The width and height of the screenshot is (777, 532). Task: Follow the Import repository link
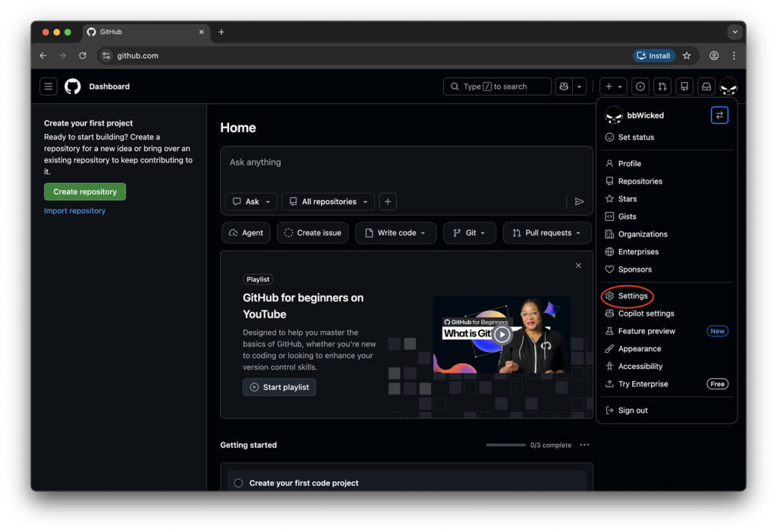tap(74, 211)
